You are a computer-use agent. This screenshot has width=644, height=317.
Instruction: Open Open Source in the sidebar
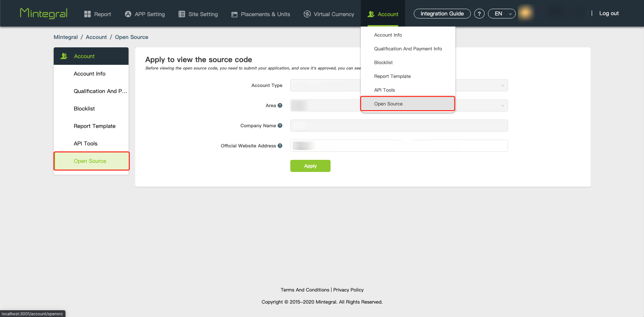point(91,161)
